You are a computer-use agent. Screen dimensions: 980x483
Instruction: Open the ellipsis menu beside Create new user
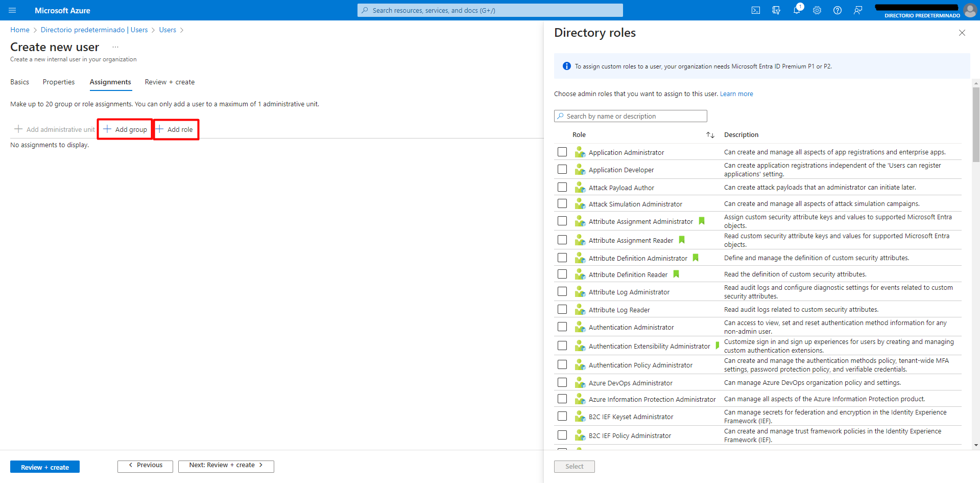(115, 47)
